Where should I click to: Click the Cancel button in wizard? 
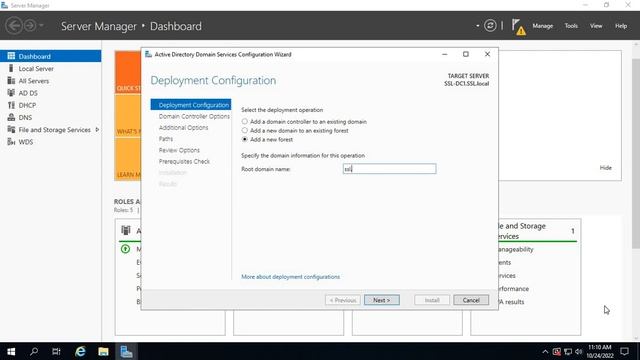(471, 300)
